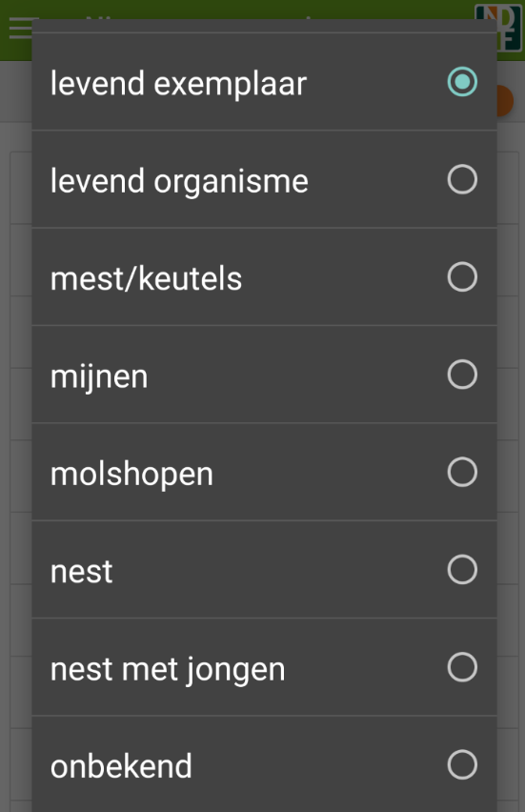Image resolution: width=525 pixels, height=812 pixels.
Task: Select the 'nest met jongen' radio button
Action: tap(462, 666)
